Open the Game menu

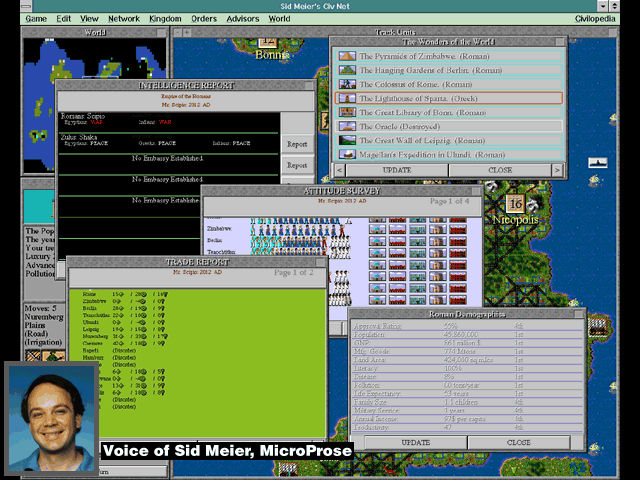(x=36, y=19)
